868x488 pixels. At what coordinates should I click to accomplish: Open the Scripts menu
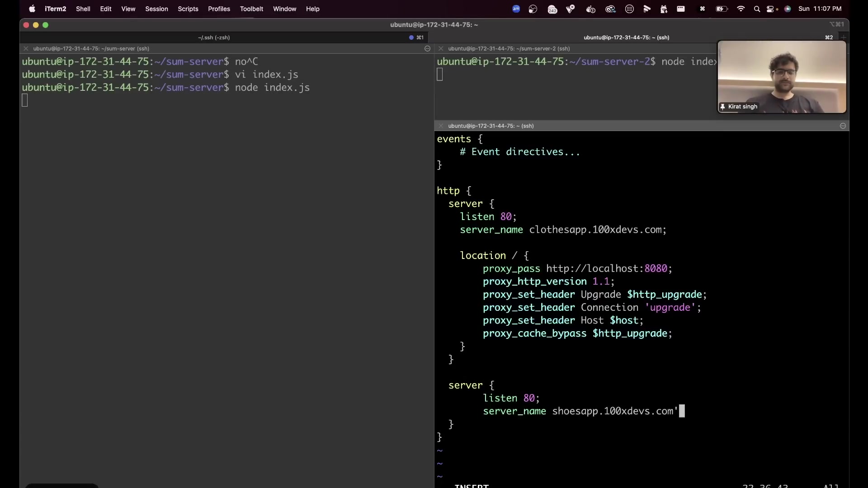click(188, 9)
